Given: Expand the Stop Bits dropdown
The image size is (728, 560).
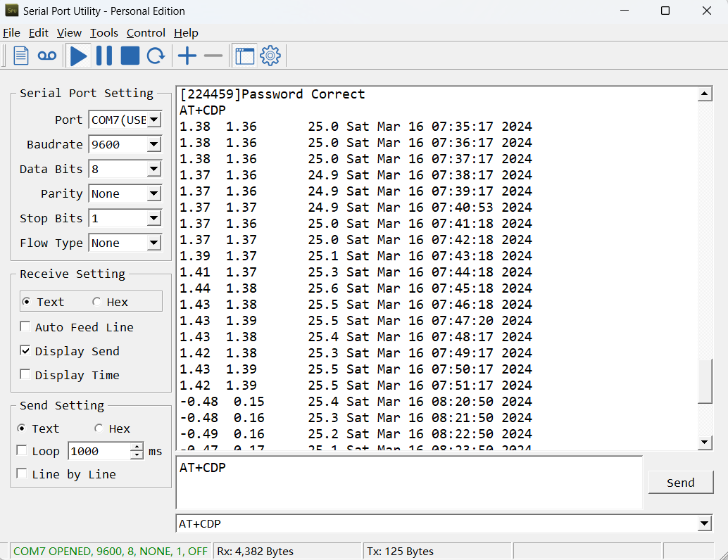Looking at the screenshot, I should (x=154, y=218).
